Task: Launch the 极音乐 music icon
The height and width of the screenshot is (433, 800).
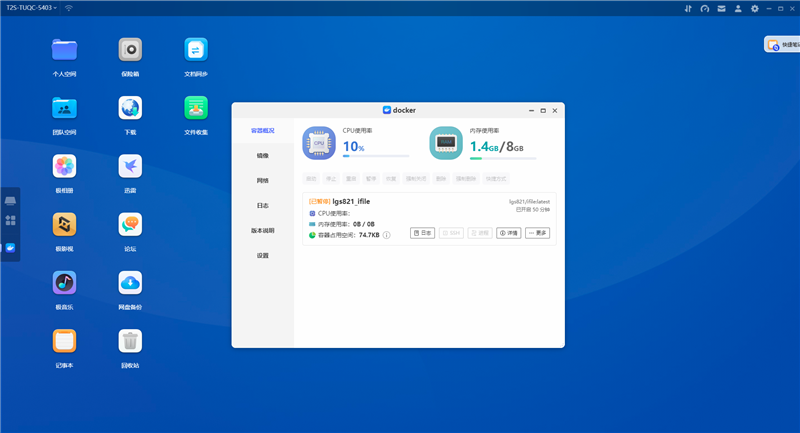Action: pos(64,283)
